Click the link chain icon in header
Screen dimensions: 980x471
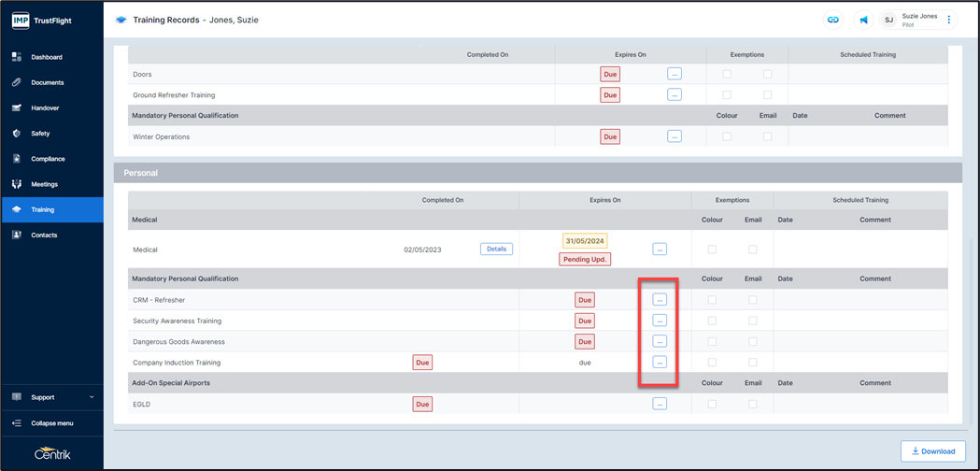click(x=832, y=20)
